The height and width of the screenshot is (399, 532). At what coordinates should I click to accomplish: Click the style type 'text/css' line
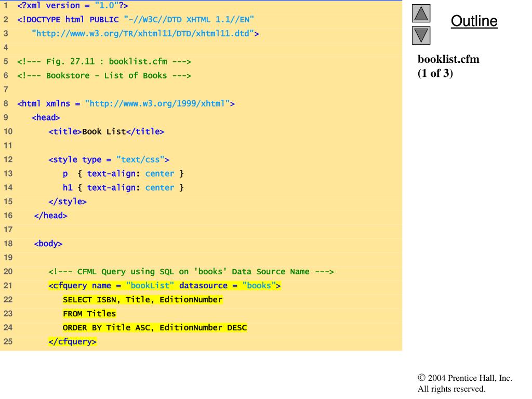(109, 159)
